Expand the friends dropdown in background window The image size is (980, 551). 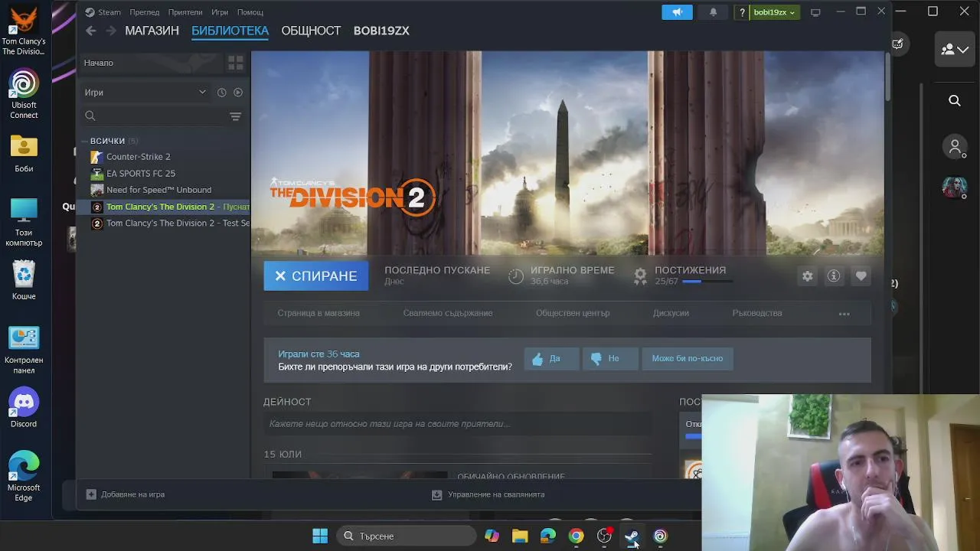pos(955,50)
